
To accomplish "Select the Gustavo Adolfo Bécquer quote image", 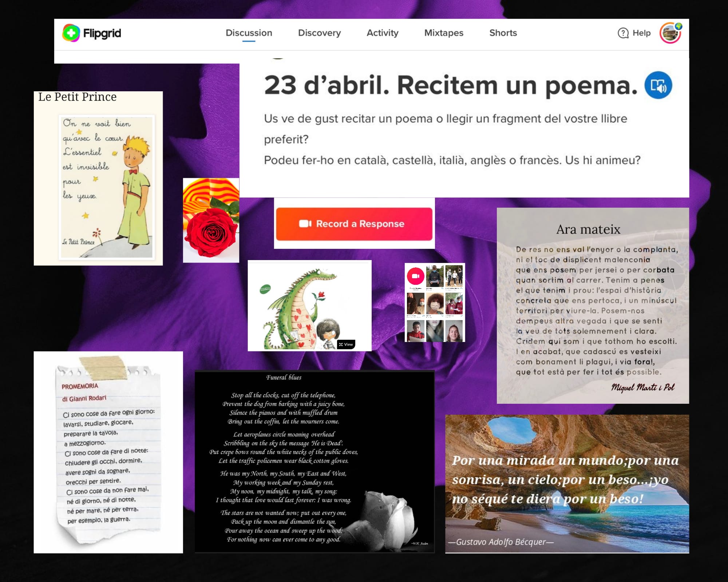I will tap(567, 484).
